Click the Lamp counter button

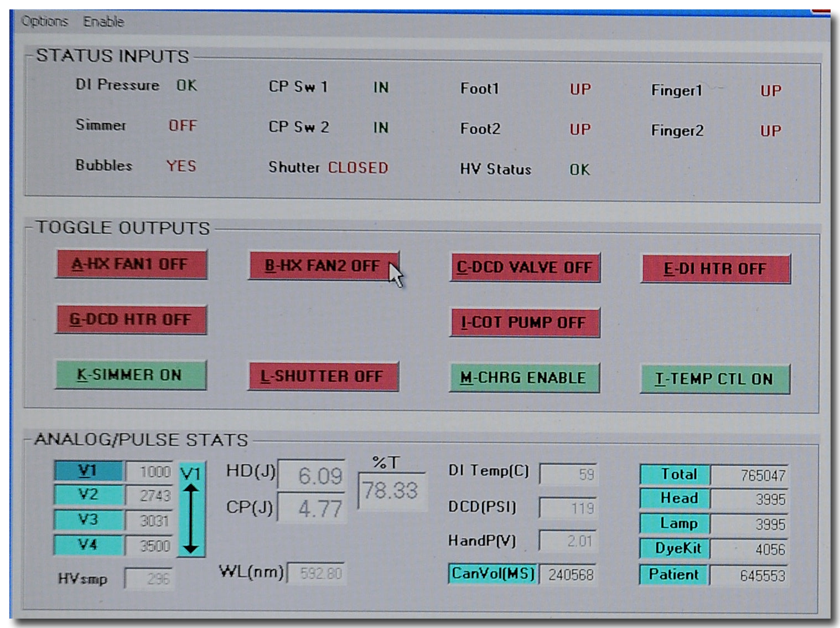point(675,523)
